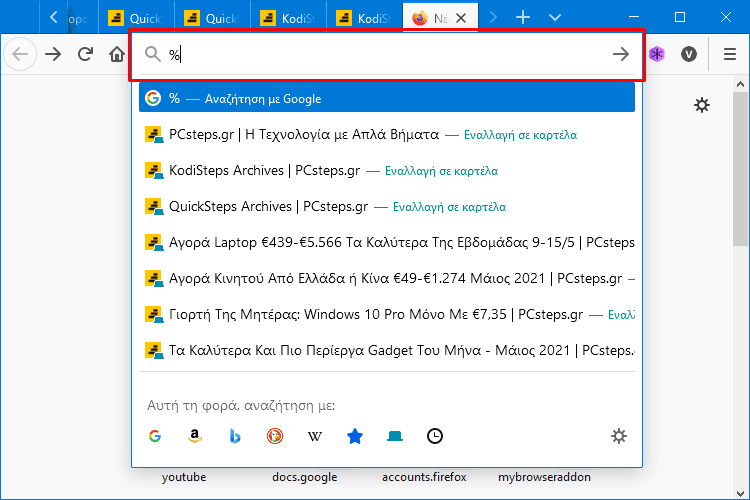Click scrollbar down arrow

tap(740, 493)
